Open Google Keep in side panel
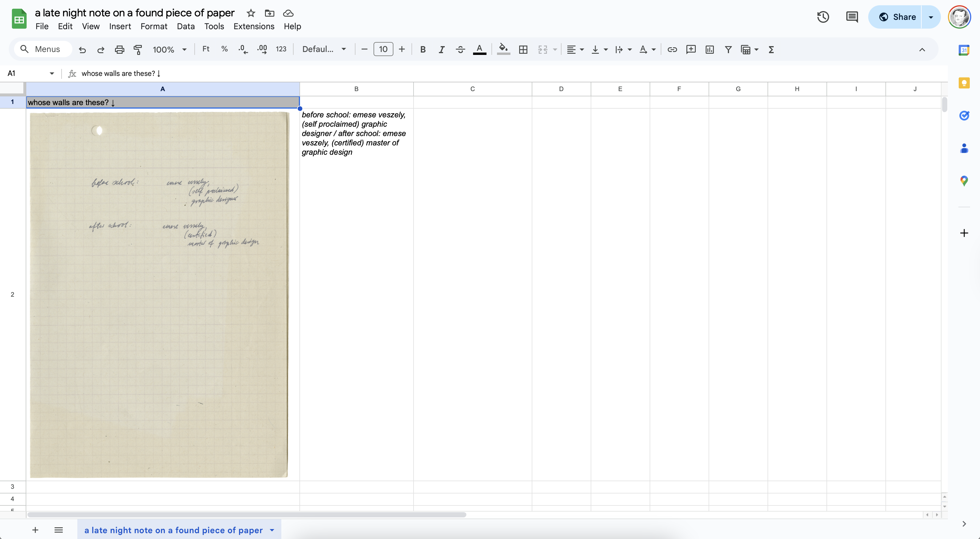Viewport: 980px width, 539px height. [x=964, y=83]
